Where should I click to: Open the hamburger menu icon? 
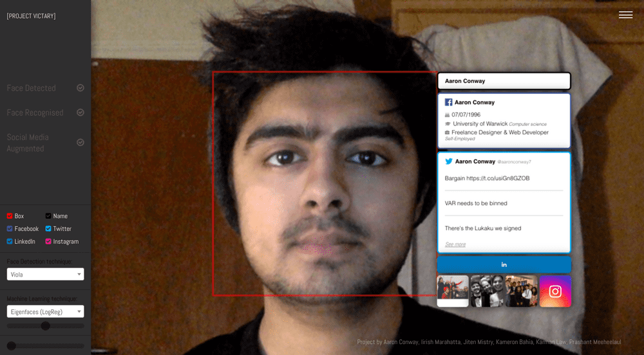[x=625, y=15]
